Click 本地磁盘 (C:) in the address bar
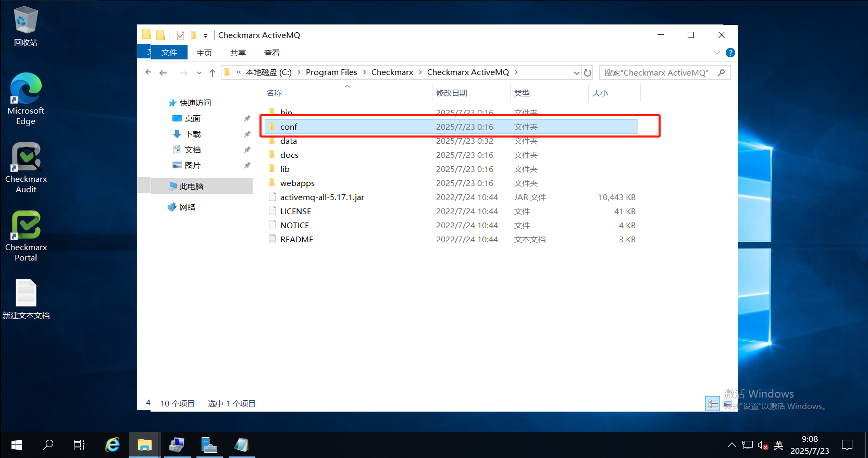The width and height of the screenshot is (868, 458). 269,72
